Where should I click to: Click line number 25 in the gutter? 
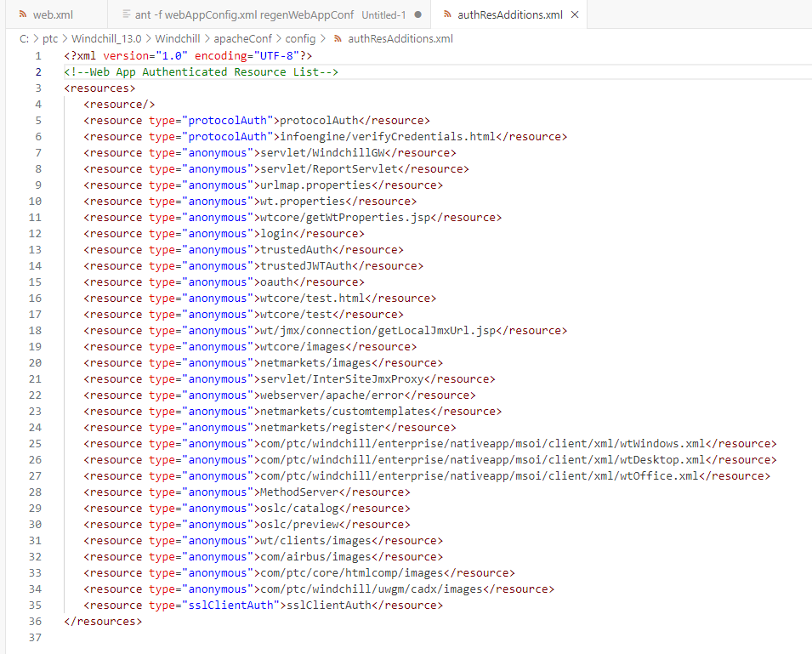pyautogui.click(x=35, y=443)
